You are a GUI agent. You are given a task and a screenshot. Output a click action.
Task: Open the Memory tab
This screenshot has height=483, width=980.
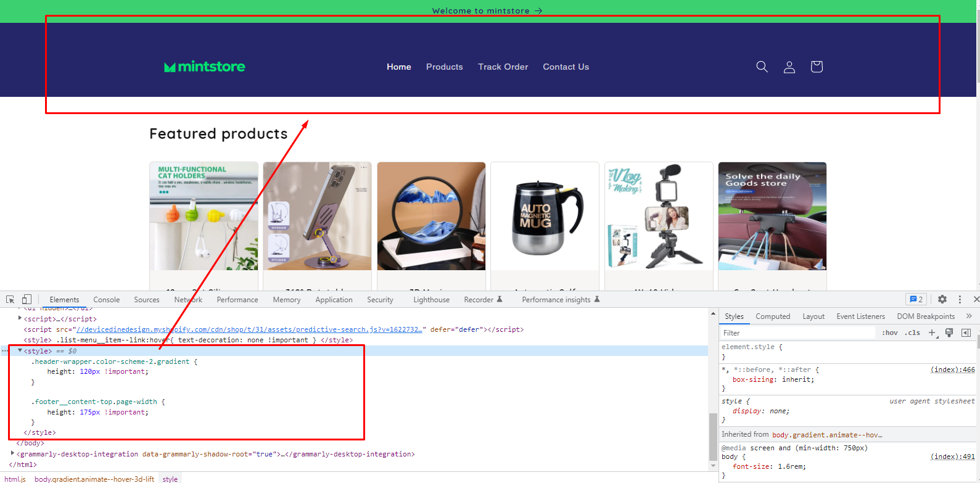click(287, 300)
